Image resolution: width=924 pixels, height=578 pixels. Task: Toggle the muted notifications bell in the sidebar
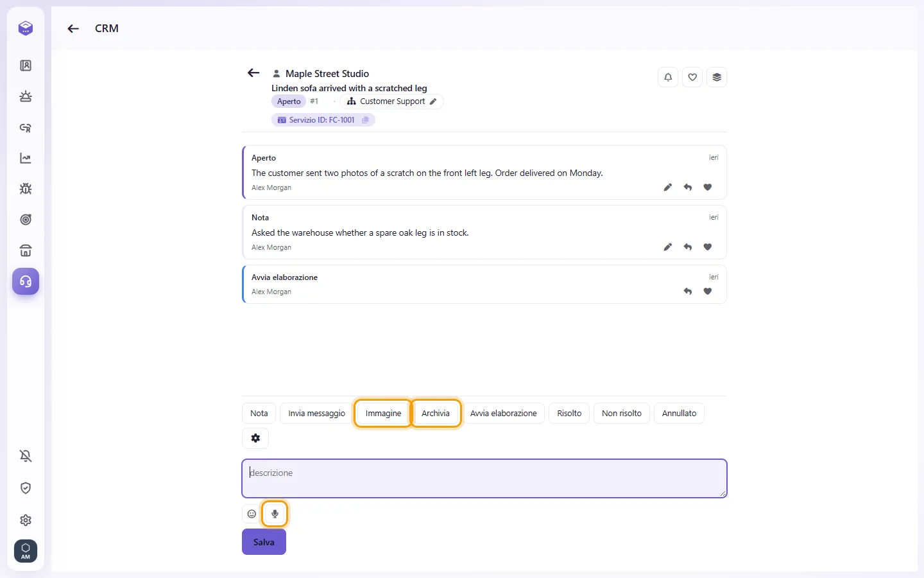pyautogui.click(x=26, y=456)
